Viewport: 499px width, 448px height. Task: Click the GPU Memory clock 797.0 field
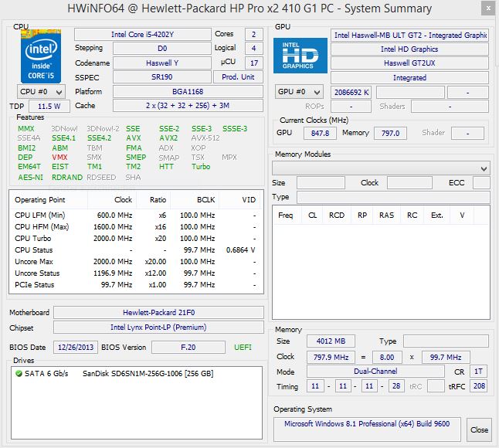390,133
